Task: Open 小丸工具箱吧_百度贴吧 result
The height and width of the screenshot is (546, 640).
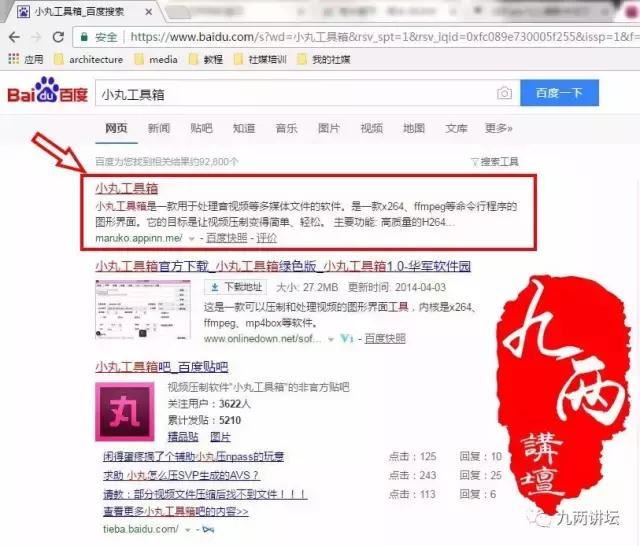Action: [x=162, y=367]
